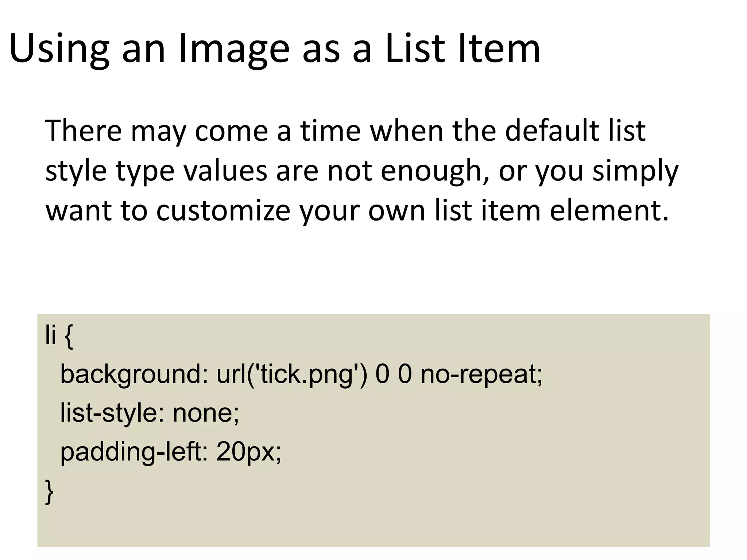Click the 'li {' selector line in code
The width and height of the screenshot is (747, 560).
(59, 335)
